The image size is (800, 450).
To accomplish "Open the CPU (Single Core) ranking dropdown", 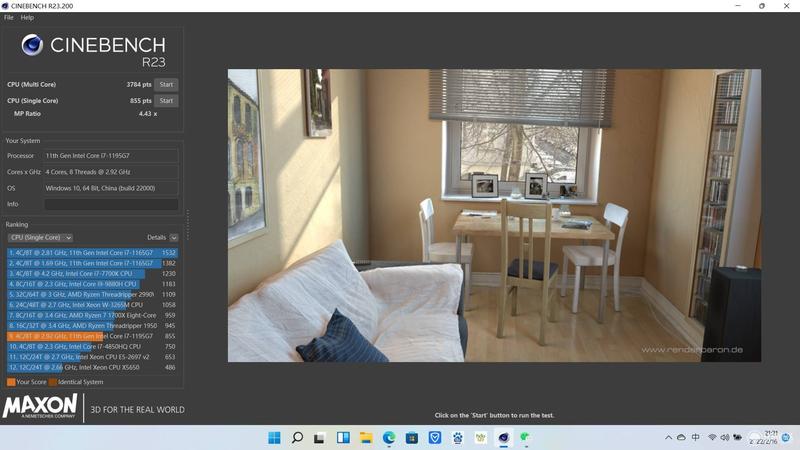I will pyautogui.click(x=40, y=238).
